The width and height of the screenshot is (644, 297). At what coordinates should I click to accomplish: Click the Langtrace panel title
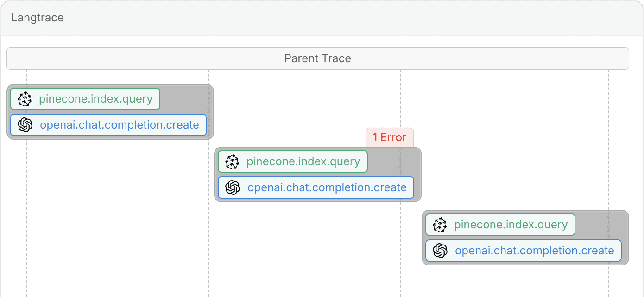[38, 18]
